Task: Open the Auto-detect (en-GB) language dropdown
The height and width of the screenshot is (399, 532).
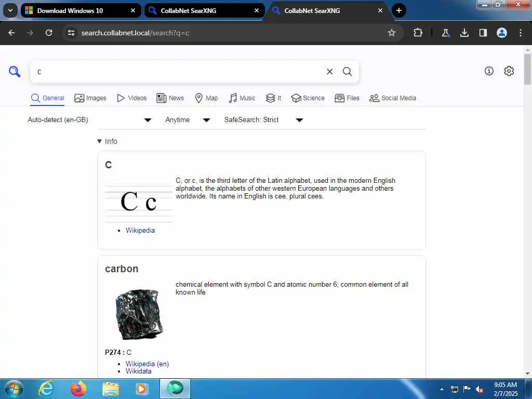Action: click(x=89, y=120)
